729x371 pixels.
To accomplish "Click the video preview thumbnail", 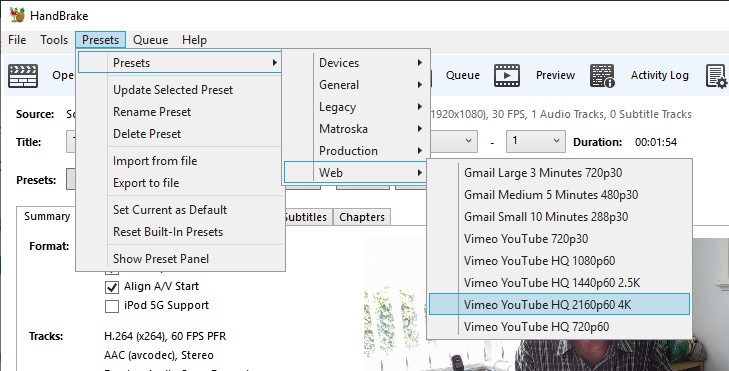I will click(546, 305).
